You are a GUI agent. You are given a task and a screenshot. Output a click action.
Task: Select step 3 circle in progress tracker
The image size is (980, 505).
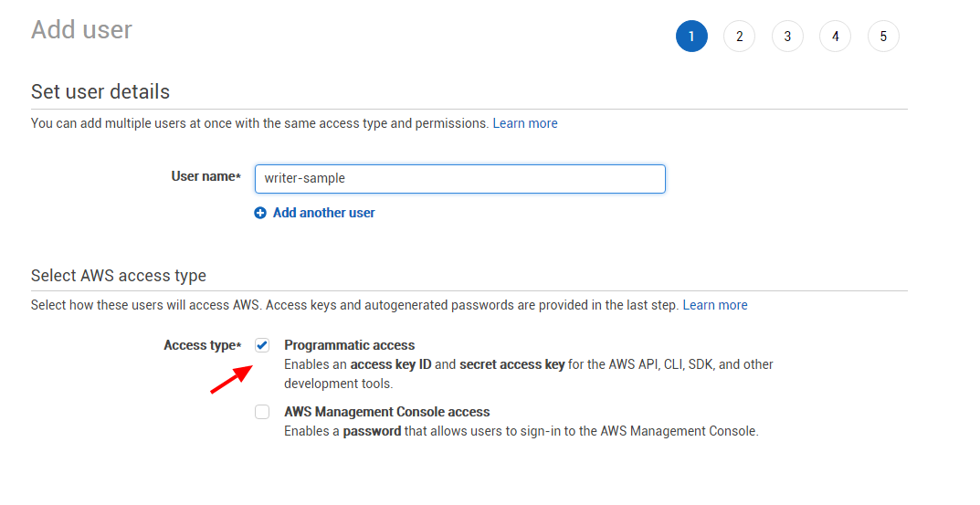pos(787,37)
